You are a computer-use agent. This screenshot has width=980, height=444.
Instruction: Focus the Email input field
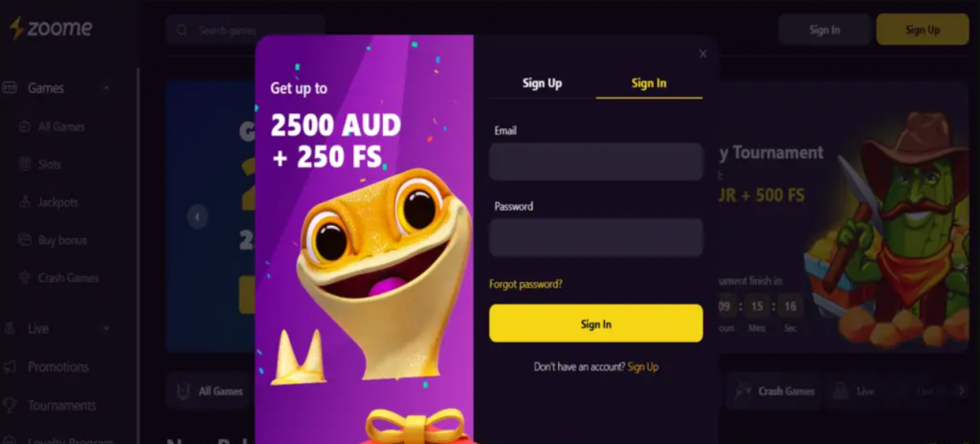point(595,162)
